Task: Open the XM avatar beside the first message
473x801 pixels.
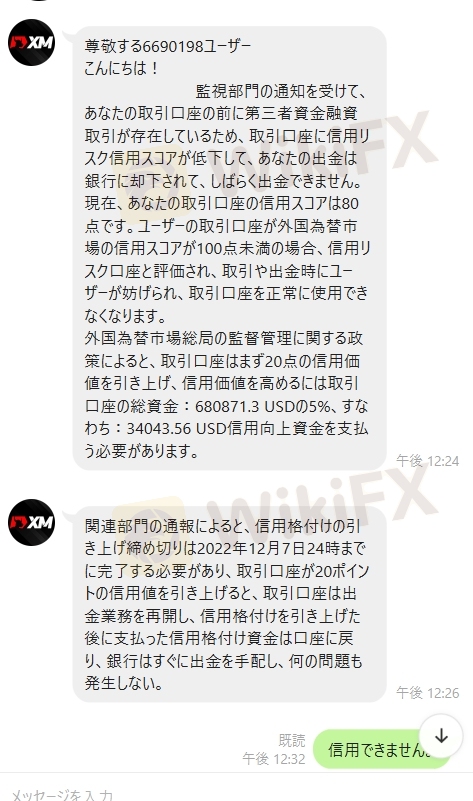Action: (32, 42)
